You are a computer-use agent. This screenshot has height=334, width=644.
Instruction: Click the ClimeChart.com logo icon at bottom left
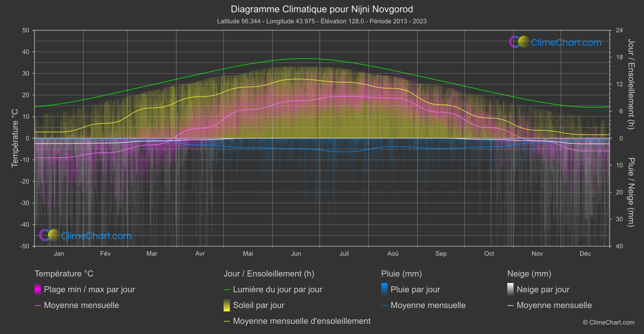tap(49, 235)
